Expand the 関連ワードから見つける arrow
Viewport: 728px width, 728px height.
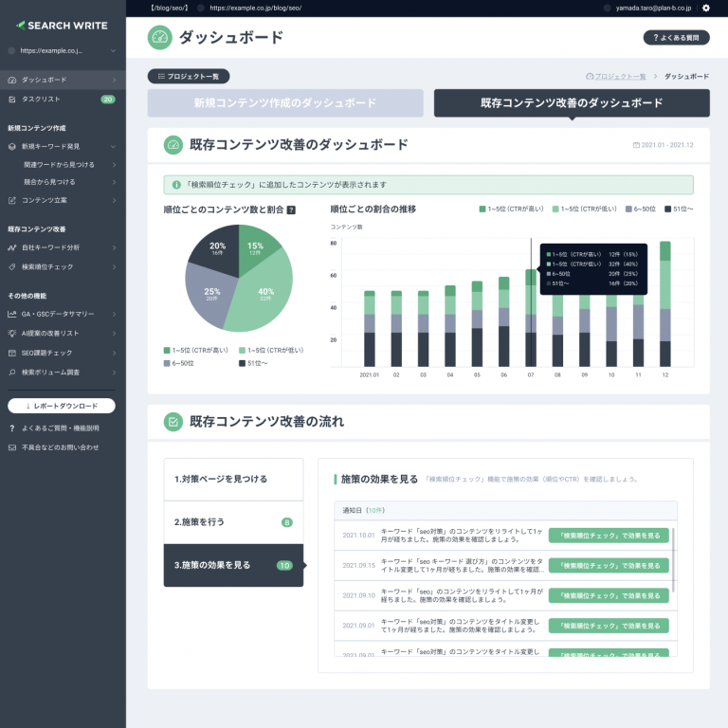tap(114, 165)
